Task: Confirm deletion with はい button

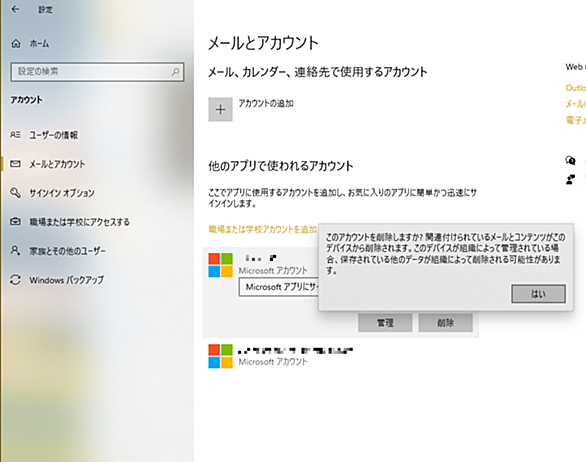Action: pos(538,294)
